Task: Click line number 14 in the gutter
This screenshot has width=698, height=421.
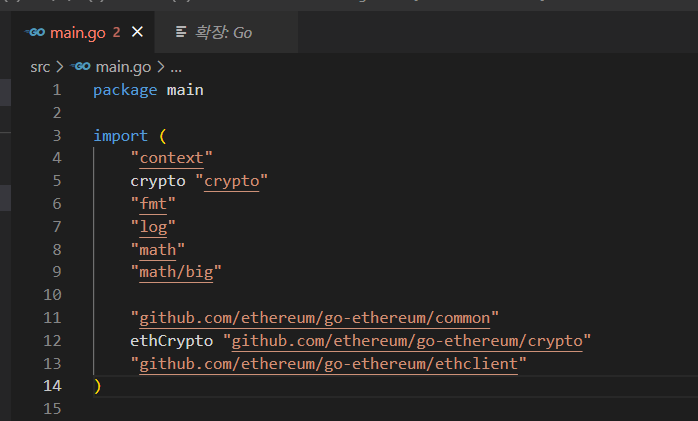Action: 52,386
